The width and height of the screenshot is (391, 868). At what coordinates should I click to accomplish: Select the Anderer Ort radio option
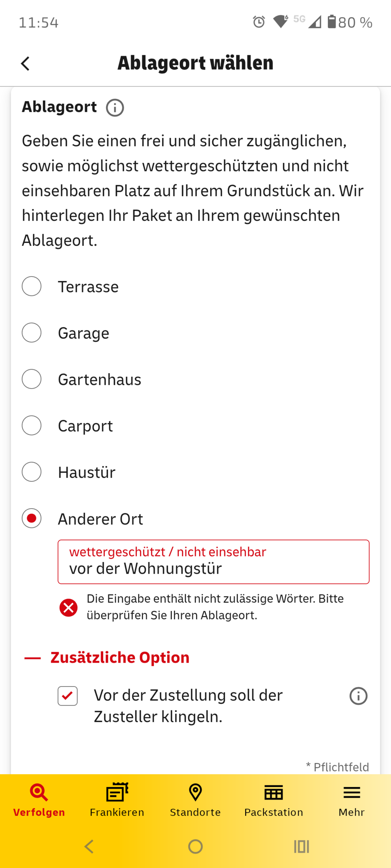coord(32,518)
